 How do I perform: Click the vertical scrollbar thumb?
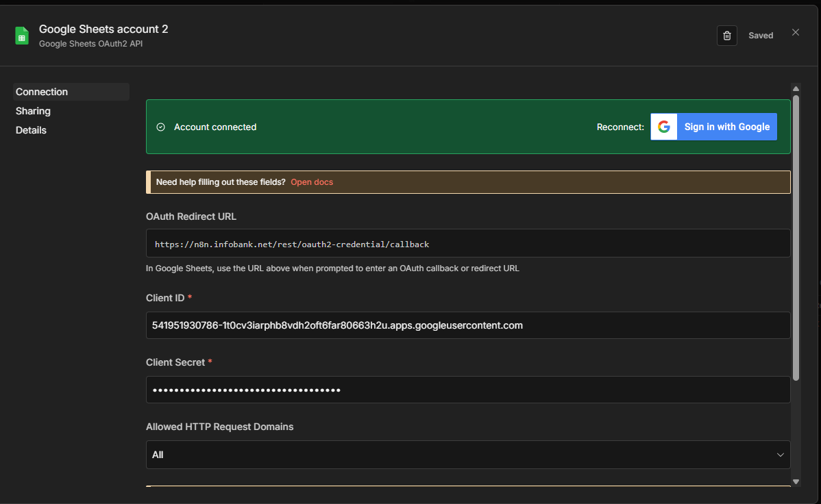pos(796,236)
